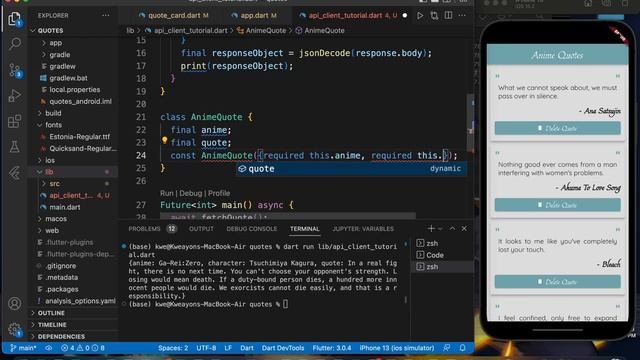This screenshot has width=640, height=360.
Task: Open the Explorer view in activity bar
Action: pos(14,18)
